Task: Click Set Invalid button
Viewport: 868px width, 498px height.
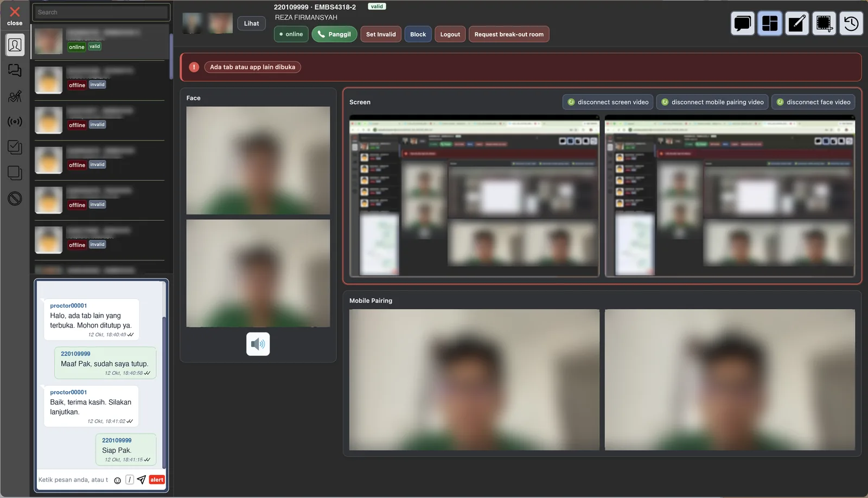Action: click(381, 34)
